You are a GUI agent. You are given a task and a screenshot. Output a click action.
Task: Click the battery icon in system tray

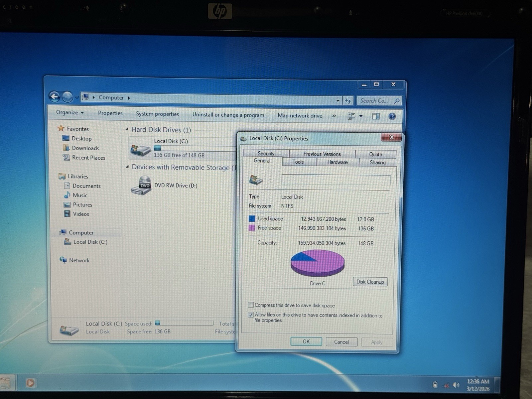[435, 385]
